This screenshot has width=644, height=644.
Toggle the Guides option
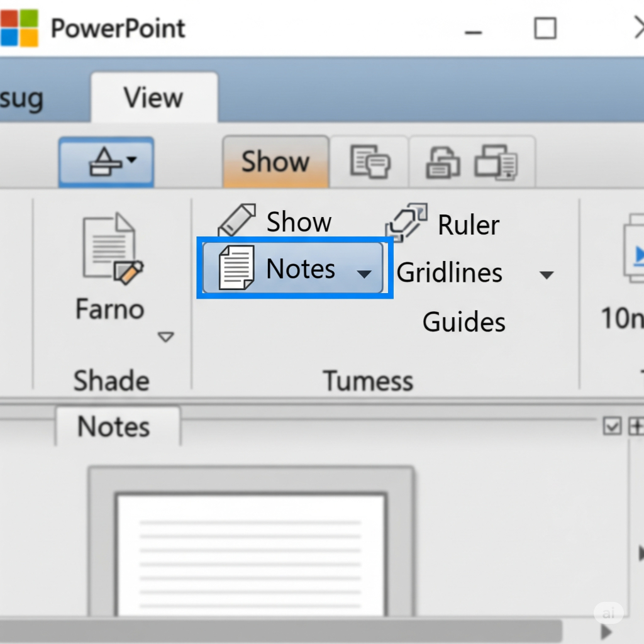[464, 322]
